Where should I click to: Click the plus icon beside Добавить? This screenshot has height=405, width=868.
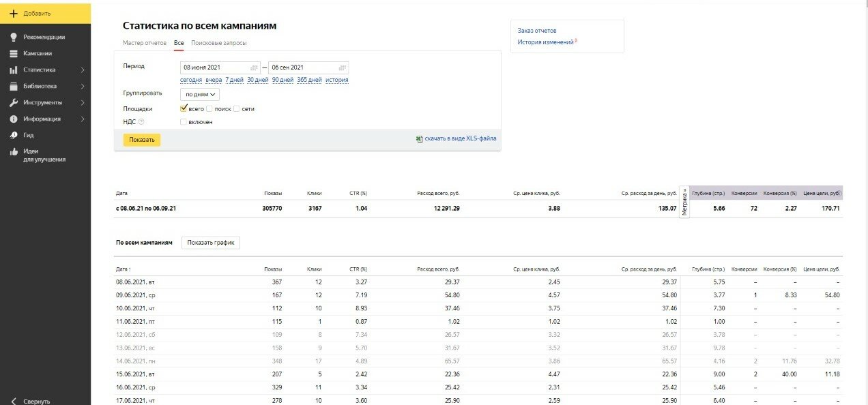(14, 13)
